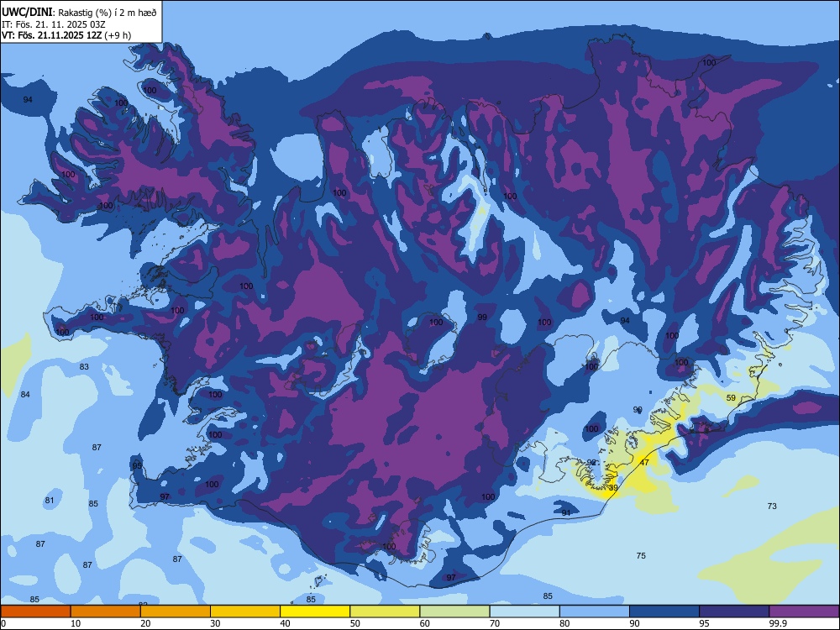The image size is (840, 630).
Task: Click the dark orange 0–10 legend swatch
Action: (36, 612)
